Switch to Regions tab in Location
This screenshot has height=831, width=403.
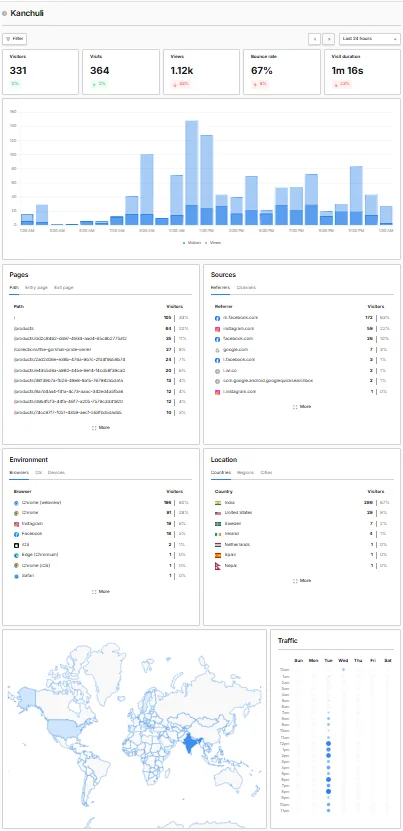coord(246,472)
